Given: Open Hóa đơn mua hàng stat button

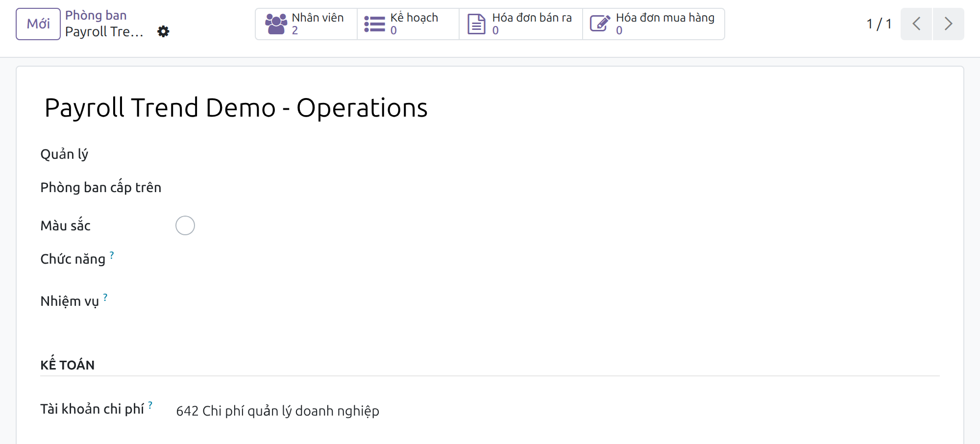Looking at the screenshot, I should tap(654, 24).
